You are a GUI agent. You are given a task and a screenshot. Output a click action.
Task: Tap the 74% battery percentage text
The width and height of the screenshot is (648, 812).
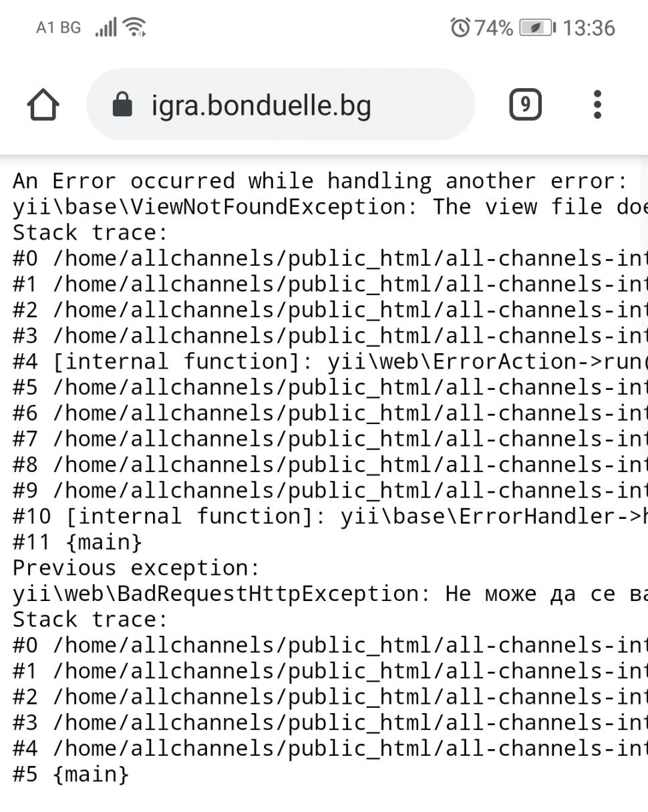[494, 27]
